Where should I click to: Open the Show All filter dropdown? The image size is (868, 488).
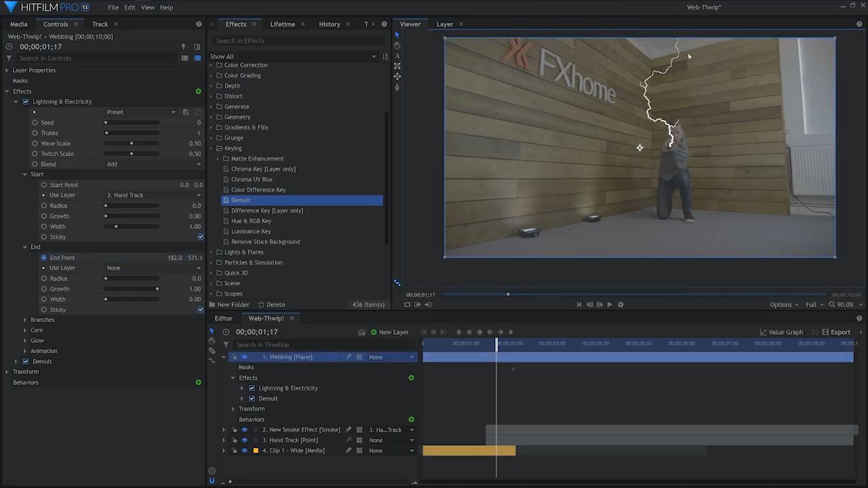point(293,56)
